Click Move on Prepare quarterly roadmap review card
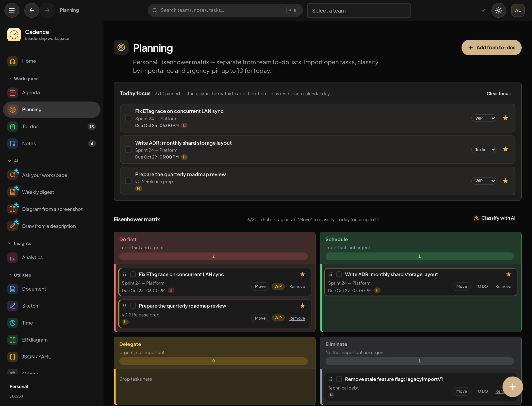 pos(260,318)
